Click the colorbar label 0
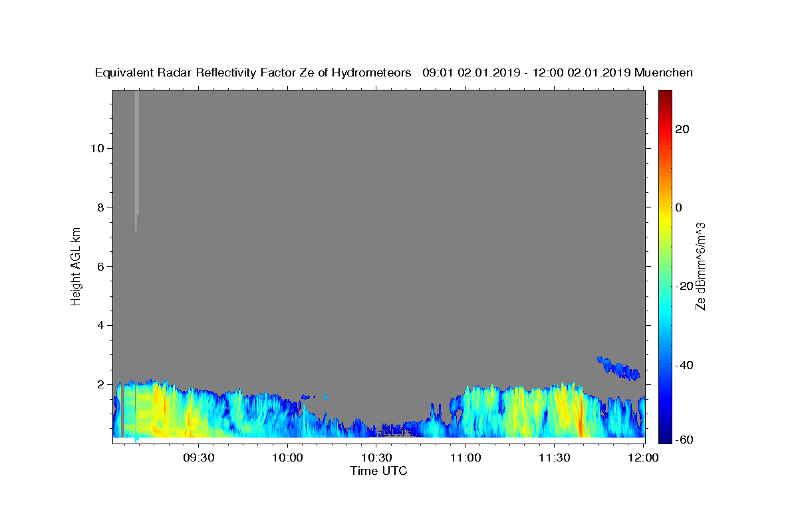798x532 pixels. coord(678,207)
